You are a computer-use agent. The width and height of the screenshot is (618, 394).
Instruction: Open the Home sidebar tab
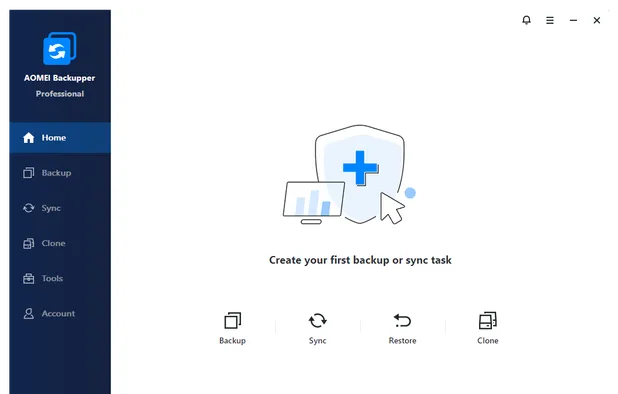click(60, 138)
